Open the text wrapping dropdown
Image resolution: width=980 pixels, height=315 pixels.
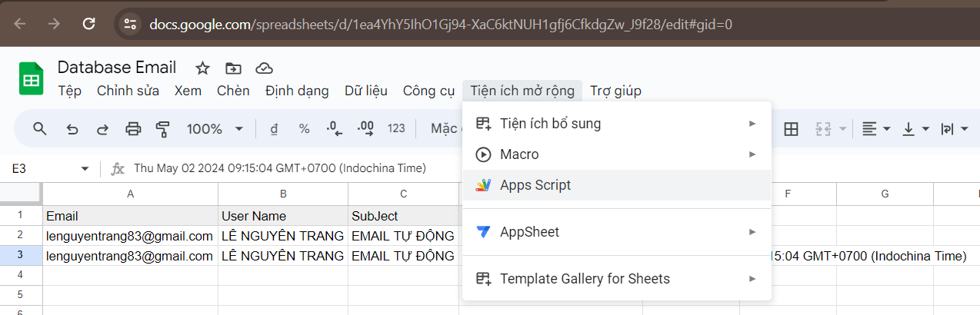[955, 129]
